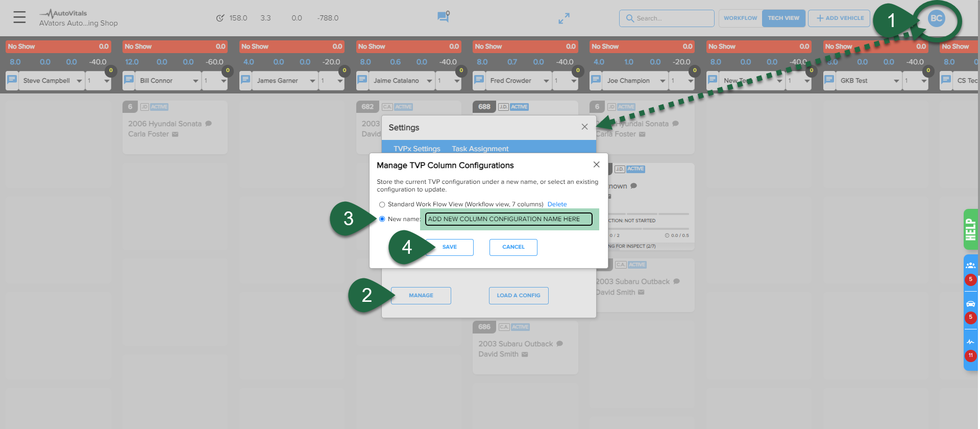Click the vitals pulse icon in sidebar

[970, 342]
